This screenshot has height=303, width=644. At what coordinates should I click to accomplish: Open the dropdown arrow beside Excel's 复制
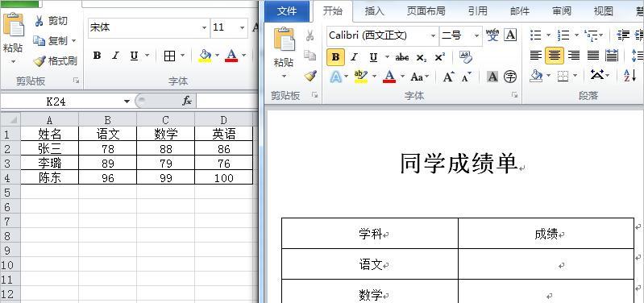pos(74,40)
